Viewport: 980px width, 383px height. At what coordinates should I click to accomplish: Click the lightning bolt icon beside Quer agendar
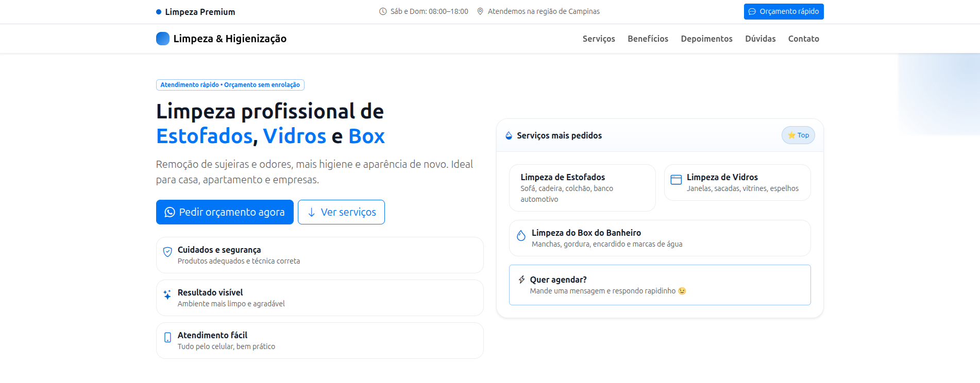522,280
